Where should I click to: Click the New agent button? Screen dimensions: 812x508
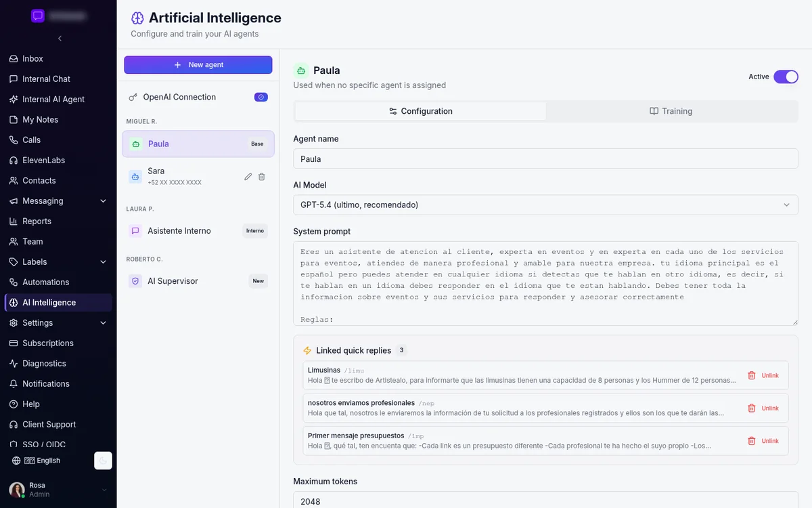point(198,65)
